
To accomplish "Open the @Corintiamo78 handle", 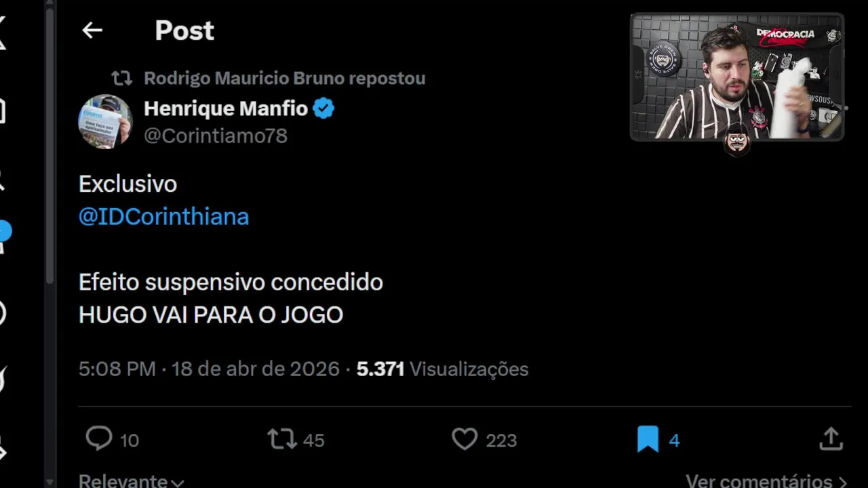I will point(216,136).
